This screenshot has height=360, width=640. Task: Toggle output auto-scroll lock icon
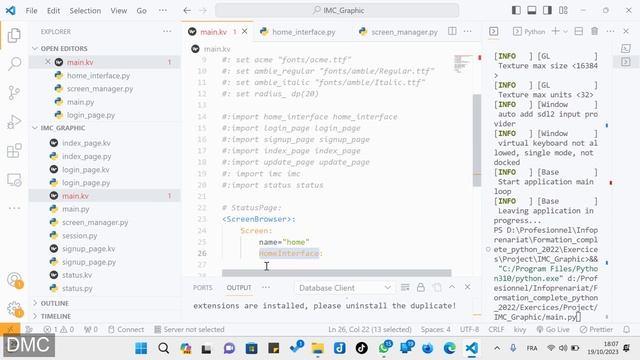(421, 288)
